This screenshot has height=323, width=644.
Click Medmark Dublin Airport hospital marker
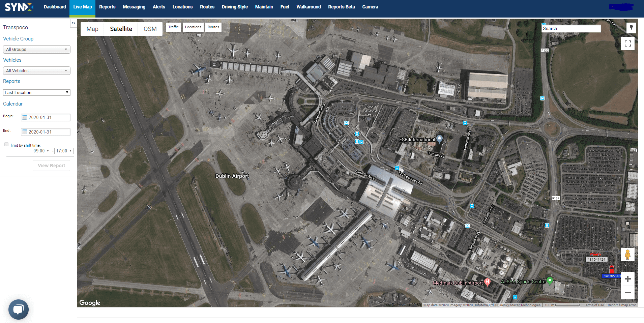487,282
